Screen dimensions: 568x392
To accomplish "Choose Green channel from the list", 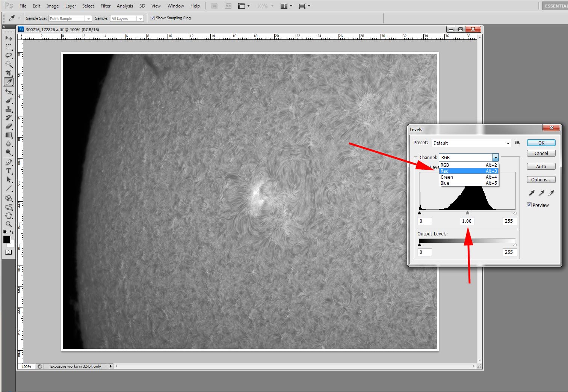I will (469, 177).
